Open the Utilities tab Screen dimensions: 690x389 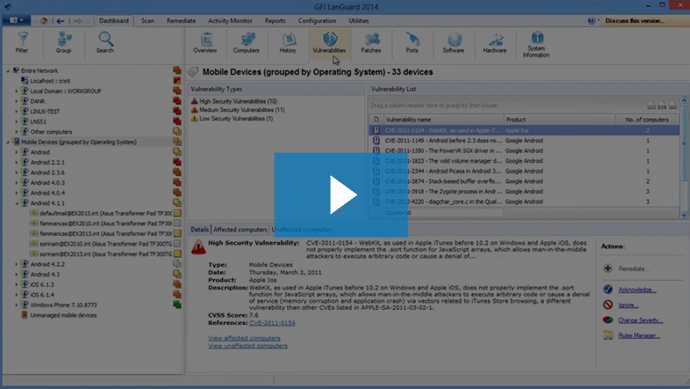click(x=359, y=21)
